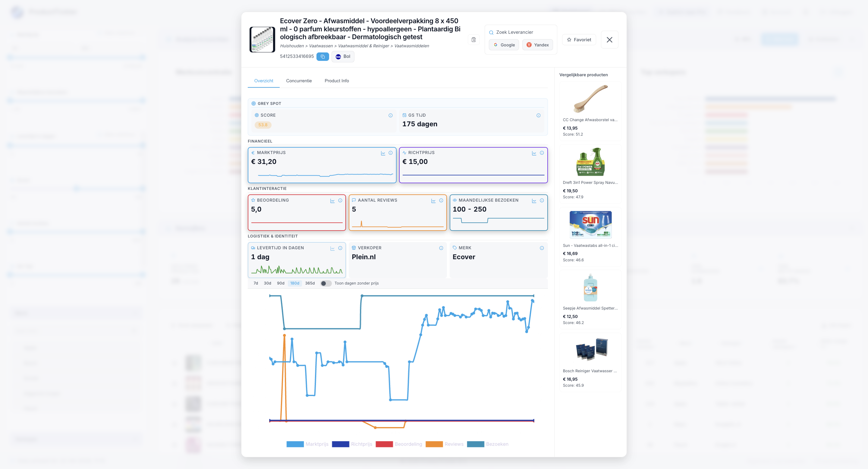Click the Maandelijkse Bezoeken info icon
This screenshot has height=469, width=868.
tap(542, 200)
